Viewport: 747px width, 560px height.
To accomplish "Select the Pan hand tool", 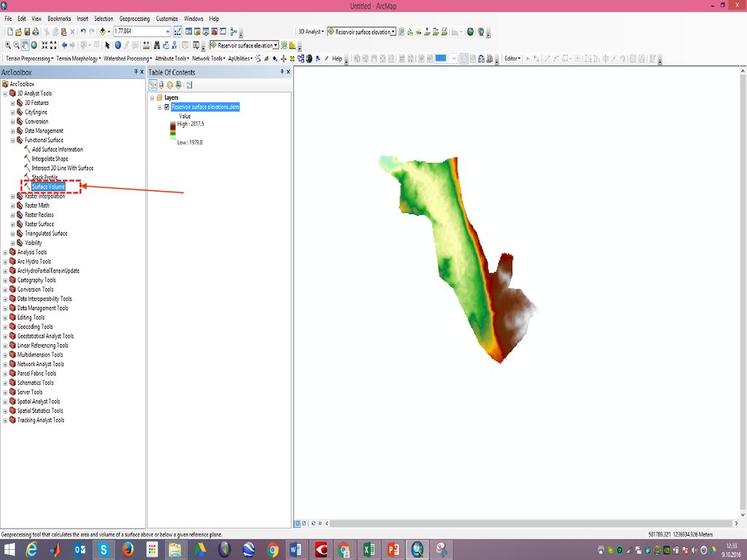I will point(26,45).
